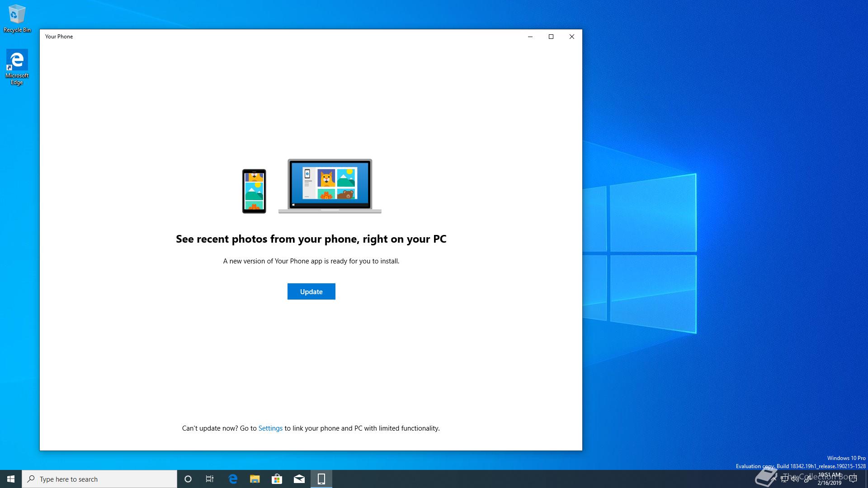This screenshot has height=488, width=868.
Task: Open the Mail app on the taskbar
Action: (x=299, y=479)
